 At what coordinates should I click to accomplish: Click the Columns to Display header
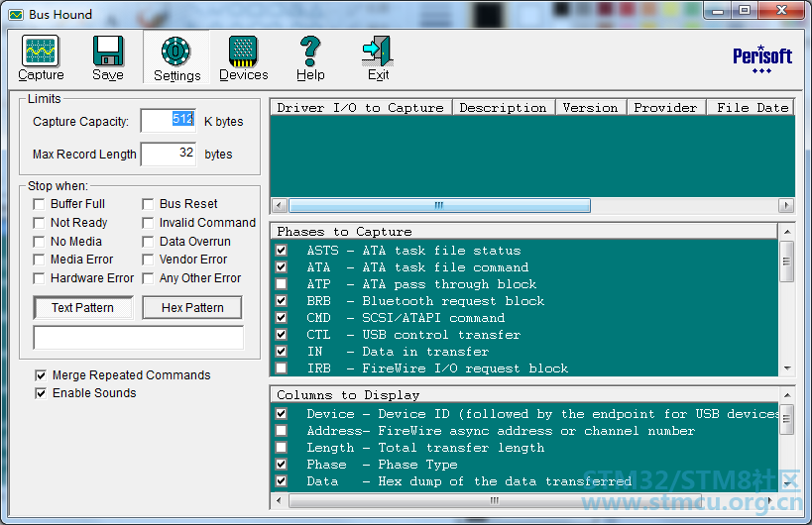click(x=524, y=394)
